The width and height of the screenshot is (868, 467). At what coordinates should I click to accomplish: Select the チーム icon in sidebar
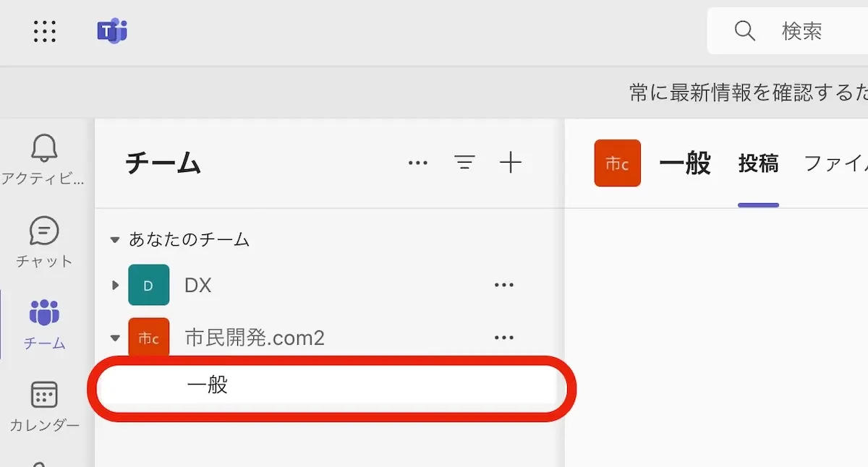point(43,314)
